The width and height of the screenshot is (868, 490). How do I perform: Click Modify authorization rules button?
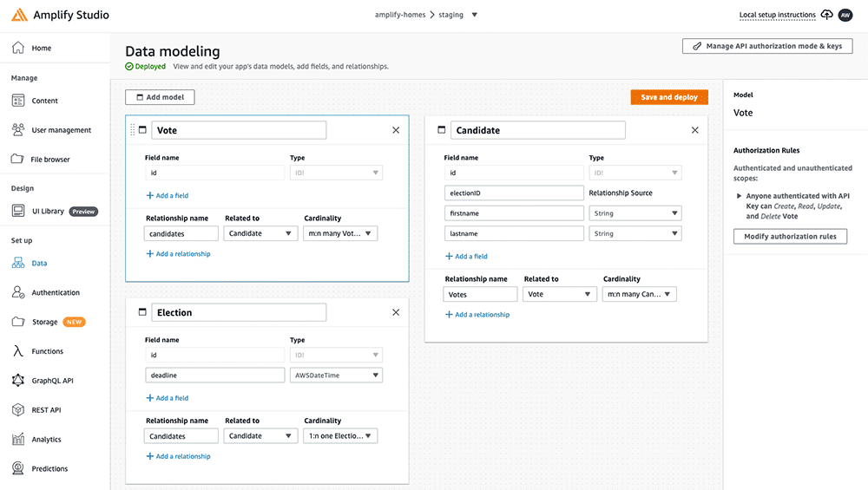click(790, 236)
